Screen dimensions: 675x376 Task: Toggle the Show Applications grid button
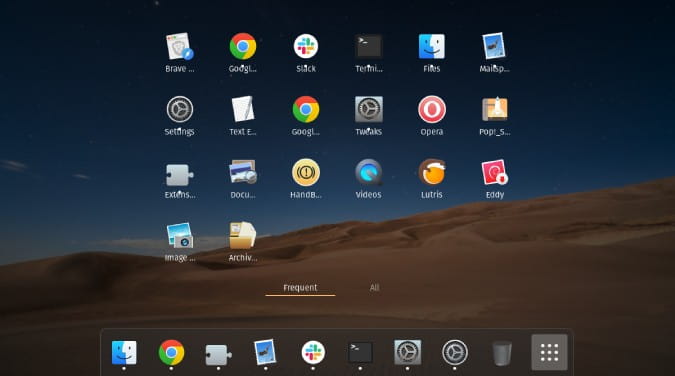pos(549,352)
